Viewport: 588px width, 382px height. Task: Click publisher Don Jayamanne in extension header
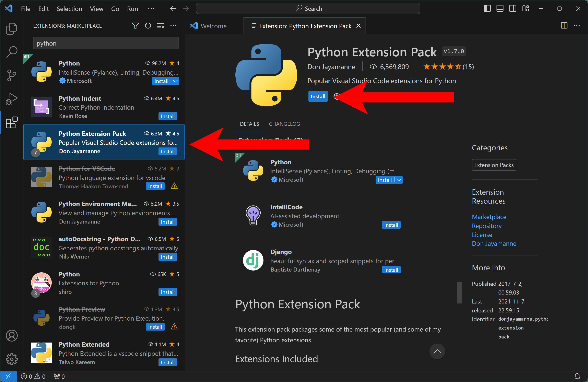(331, 67)
